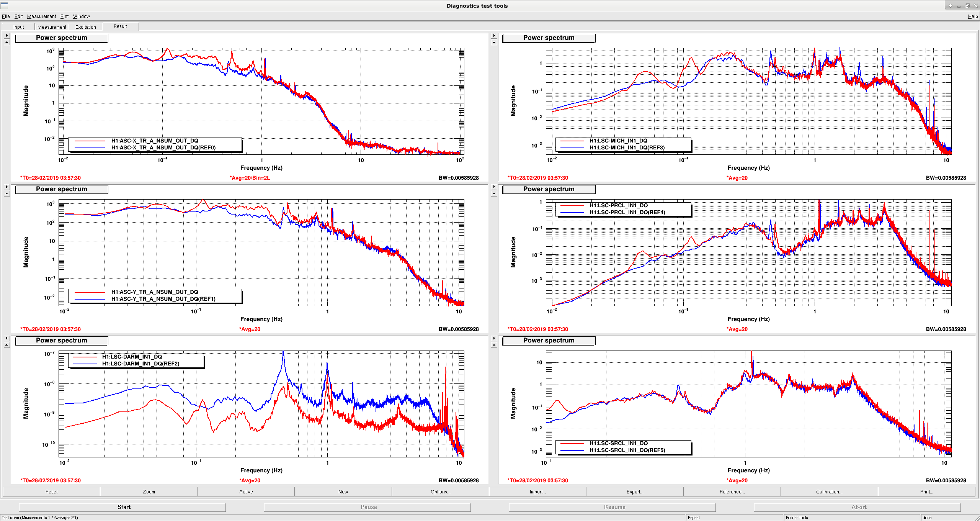Click right-arrow icon beside top-left Power spectrum plot
The height and width of the screenshot is (521, 980).
7,36
